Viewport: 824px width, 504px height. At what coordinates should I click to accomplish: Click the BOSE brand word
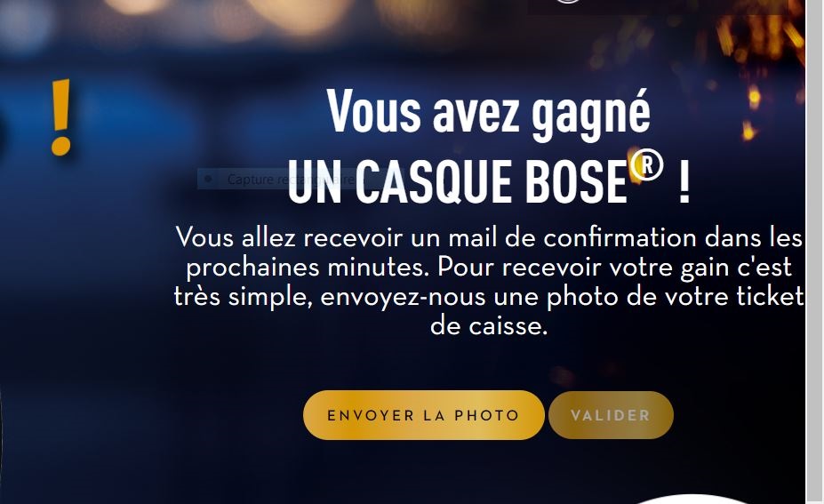pos(577,181)
